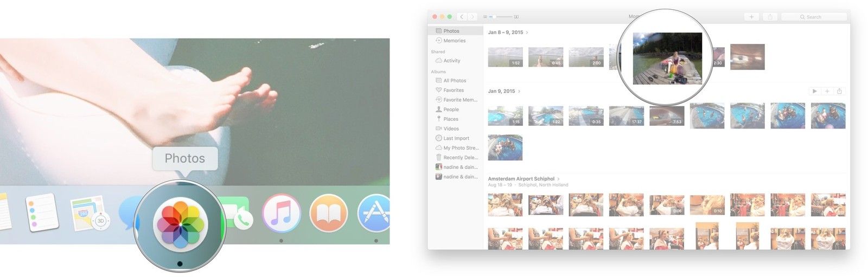Go back with the toolbar back arrow
868x277 pixels.
(462, 17)
